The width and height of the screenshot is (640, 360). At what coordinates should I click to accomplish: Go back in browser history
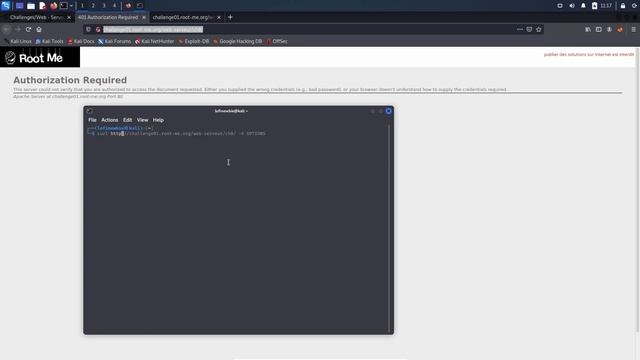pyautogui.click(x=6, y=29)
